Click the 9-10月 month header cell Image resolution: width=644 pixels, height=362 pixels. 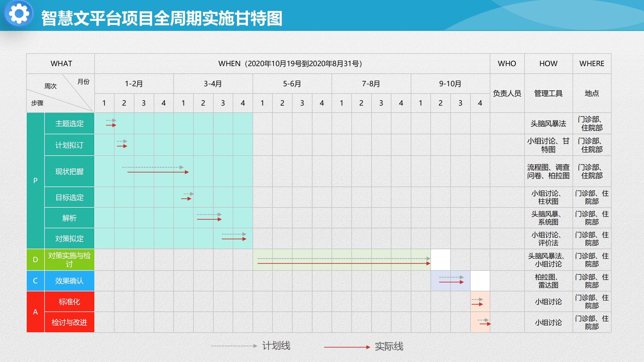click(x=450, y=84)
